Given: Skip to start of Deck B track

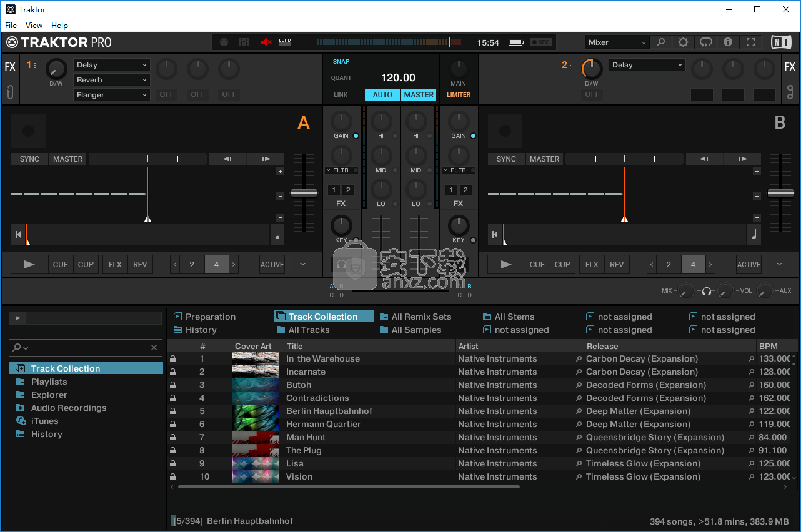Looking at the screenshot, I should click(495, 235).
